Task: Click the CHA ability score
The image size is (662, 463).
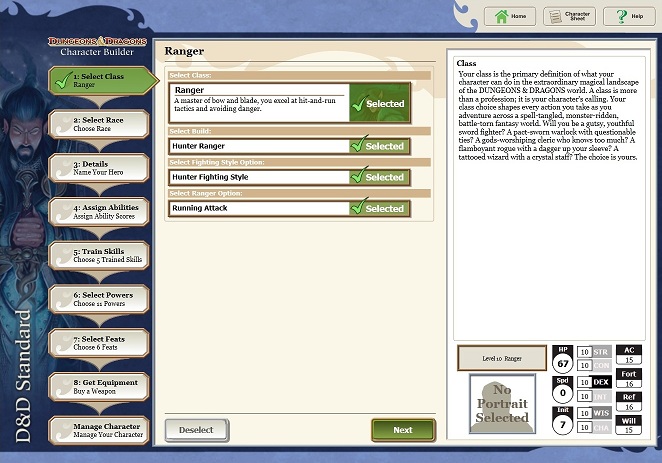Action: click(594, 428)
